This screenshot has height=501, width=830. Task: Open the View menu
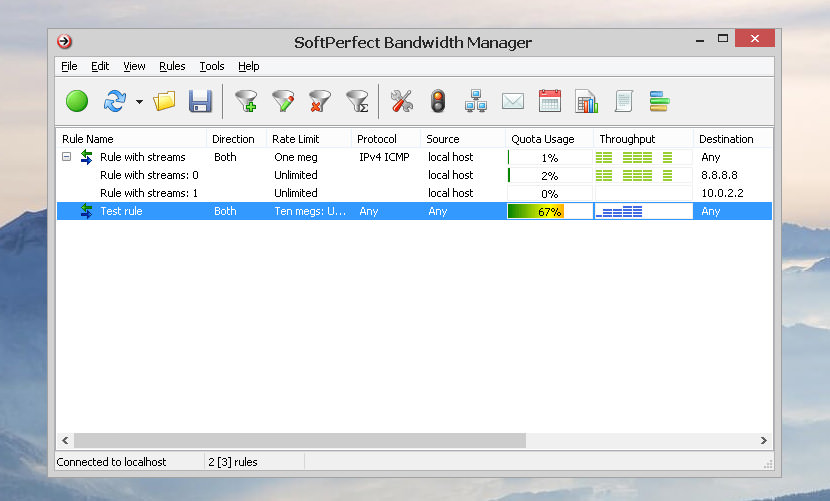coord(134,66)
